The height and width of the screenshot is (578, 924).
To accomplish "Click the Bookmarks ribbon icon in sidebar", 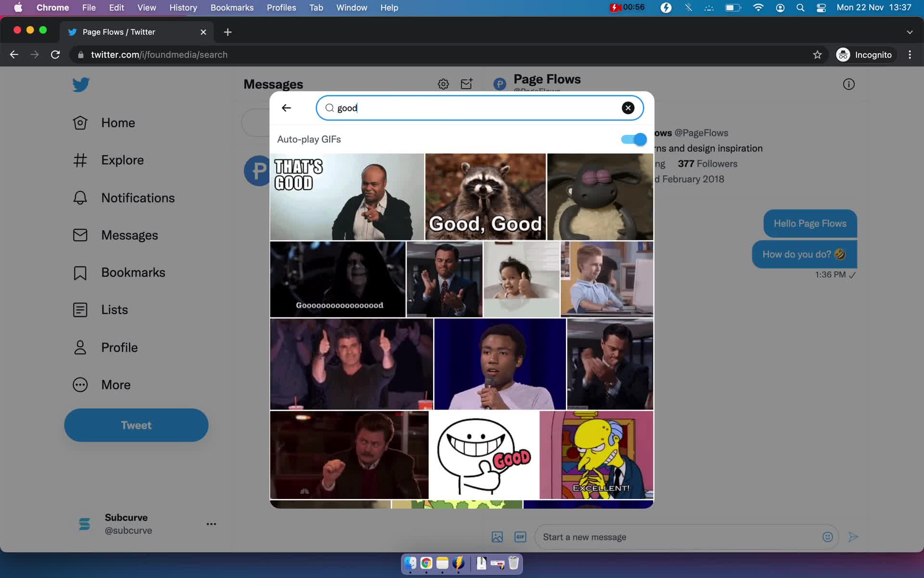I will coord(80,272).
